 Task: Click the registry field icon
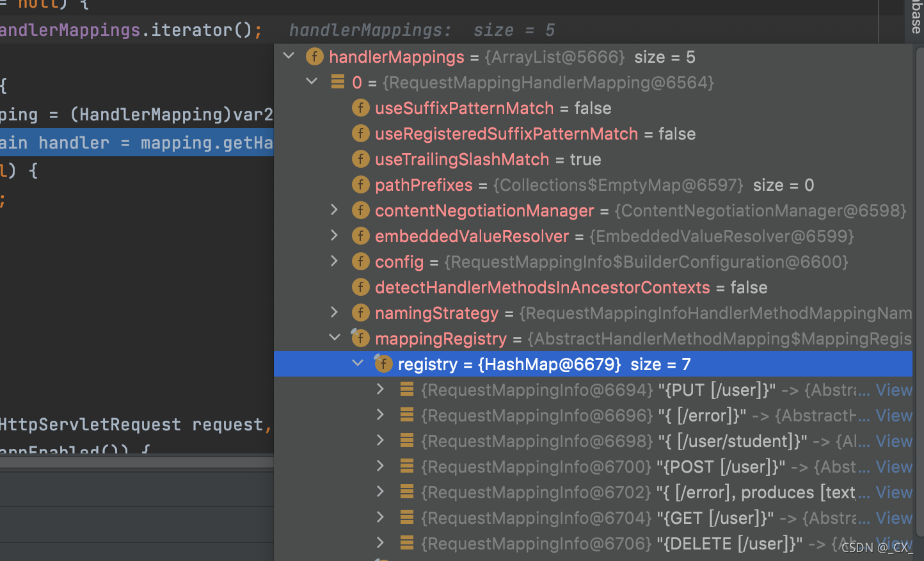click(x=383, y=363)
